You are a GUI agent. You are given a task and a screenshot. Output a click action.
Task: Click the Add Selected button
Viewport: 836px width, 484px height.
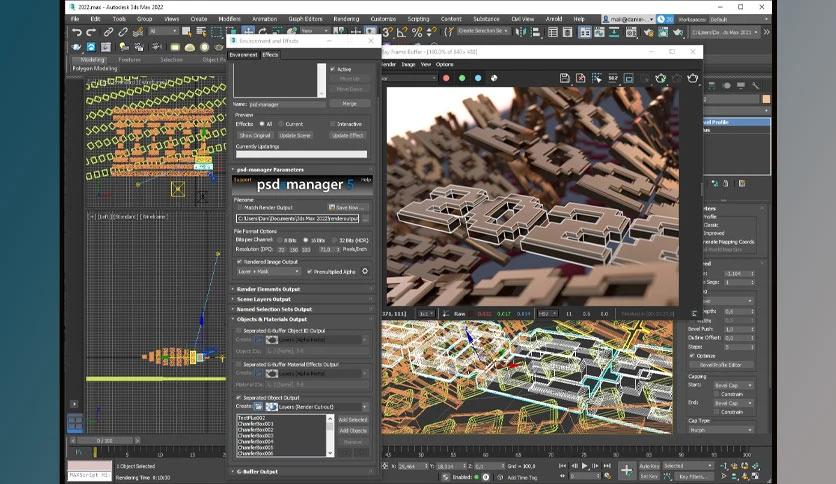353,420
